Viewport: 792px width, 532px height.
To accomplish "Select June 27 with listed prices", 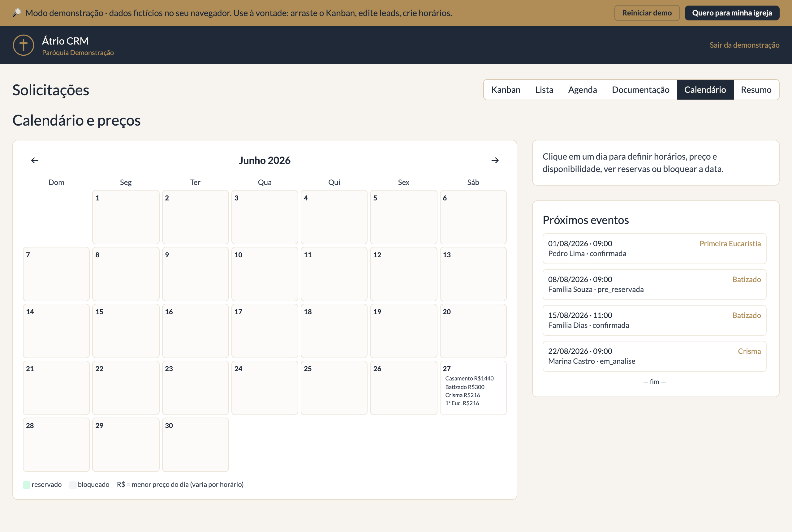I will pyautogui.click(x=473, y=388).
